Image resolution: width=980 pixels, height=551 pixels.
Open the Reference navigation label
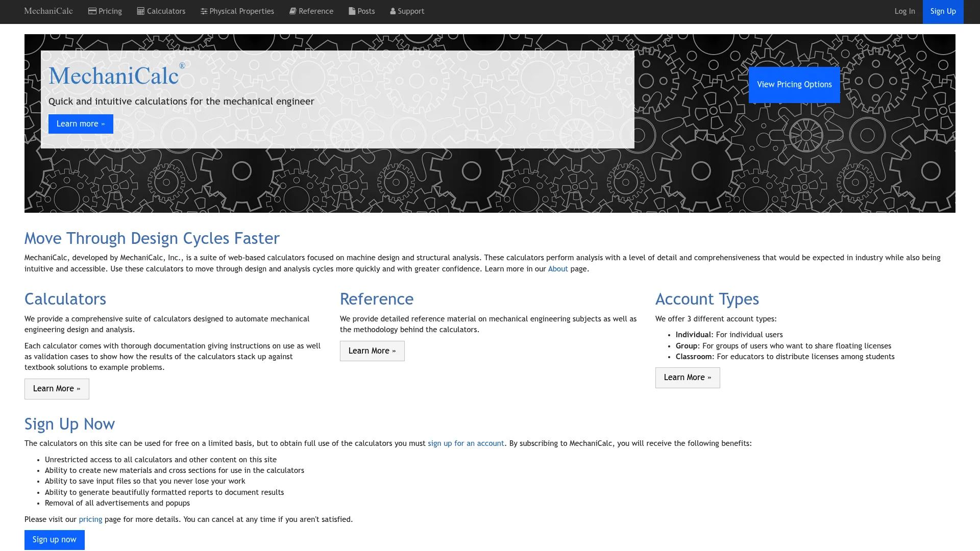click(316, 11)
